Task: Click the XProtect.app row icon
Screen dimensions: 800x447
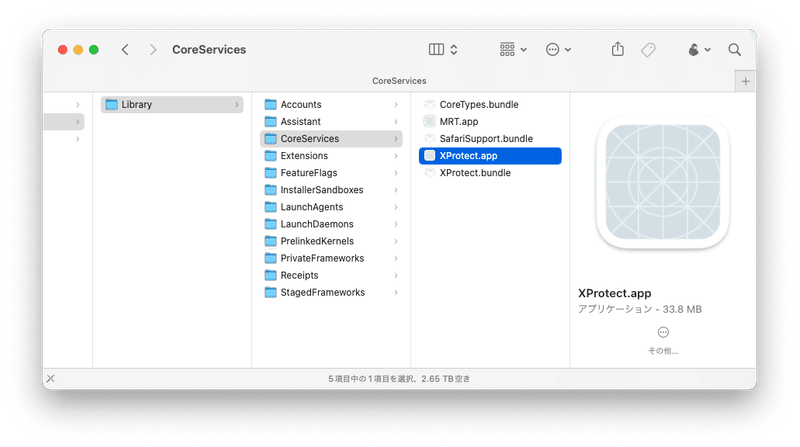Action: pyautogui.click(x=430, y=156)
